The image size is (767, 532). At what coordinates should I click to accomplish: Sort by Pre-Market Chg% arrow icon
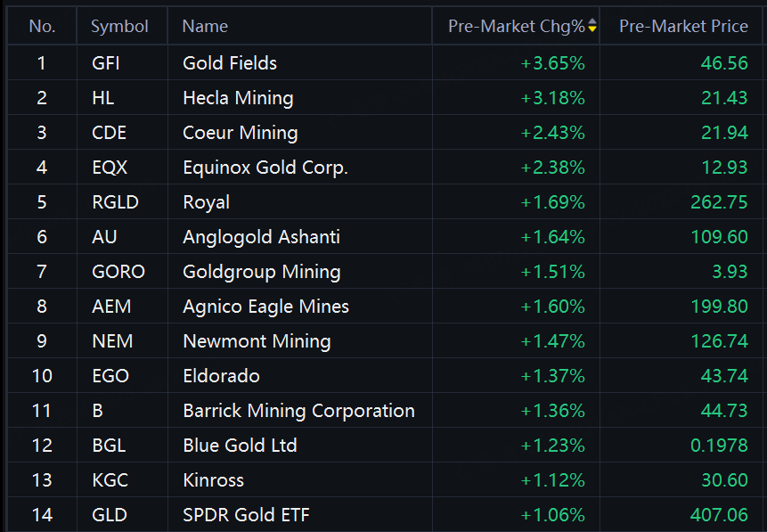(x=592, y=26)
